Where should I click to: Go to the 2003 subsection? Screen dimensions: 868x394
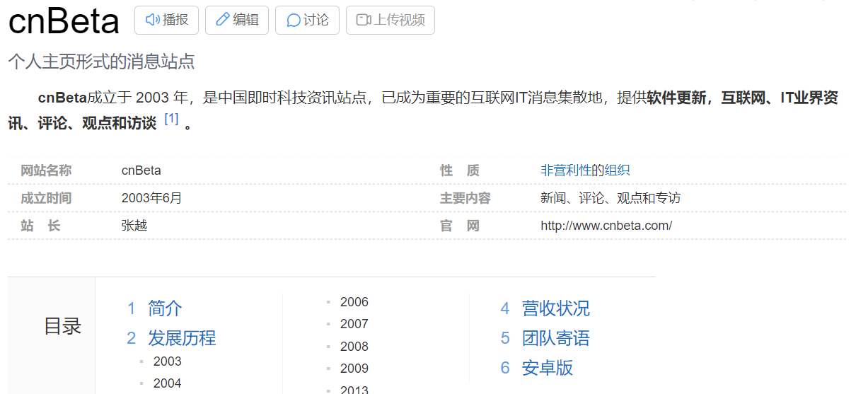[167, 361]
